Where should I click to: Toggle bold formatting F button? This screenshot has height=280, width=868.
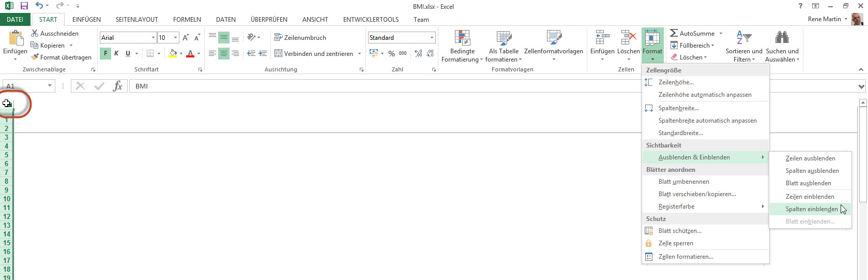(x=105, y=53)
